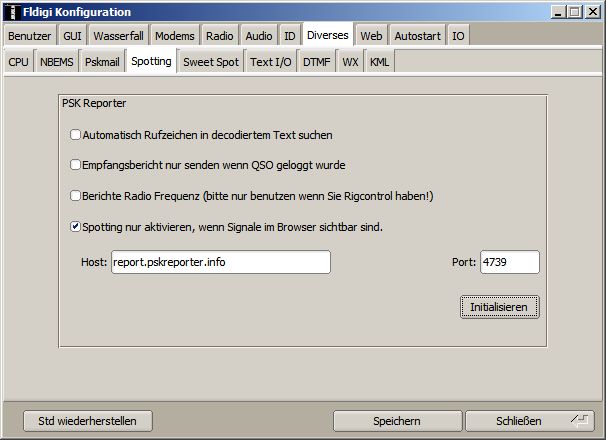Switch to the Pskmail subtab

coord(102,62)
